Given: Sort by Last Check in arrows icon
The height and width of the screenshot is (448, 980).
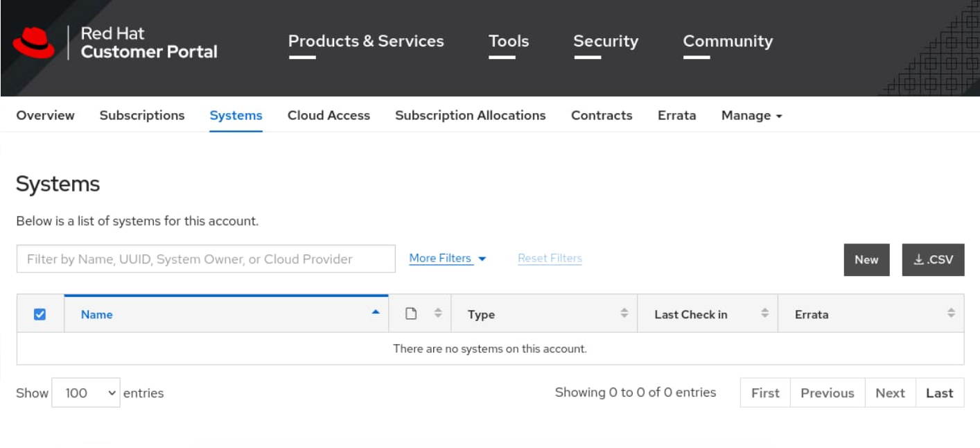Looking at the screenshot, I should coord(764,313).
